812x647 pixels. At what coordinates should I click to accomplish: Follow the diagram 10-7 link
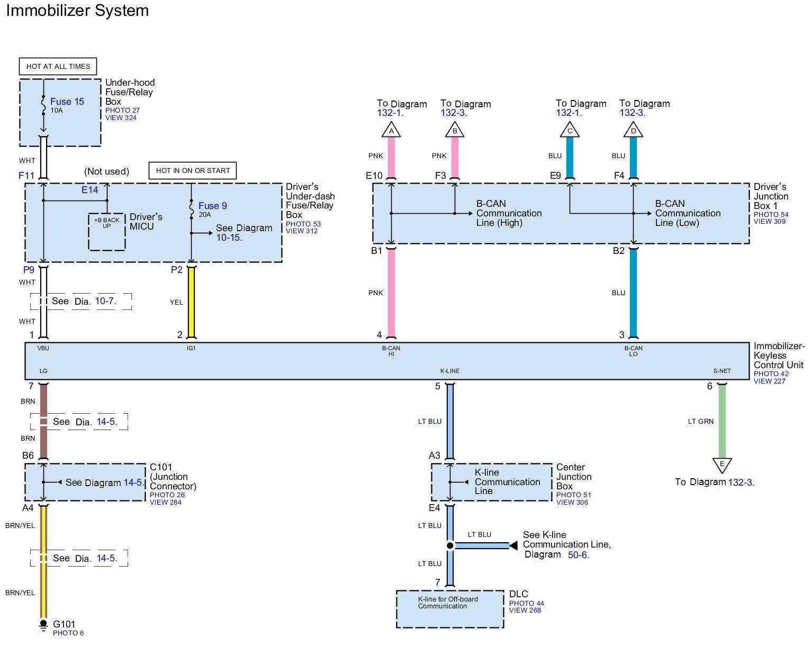tap(105, 301)
